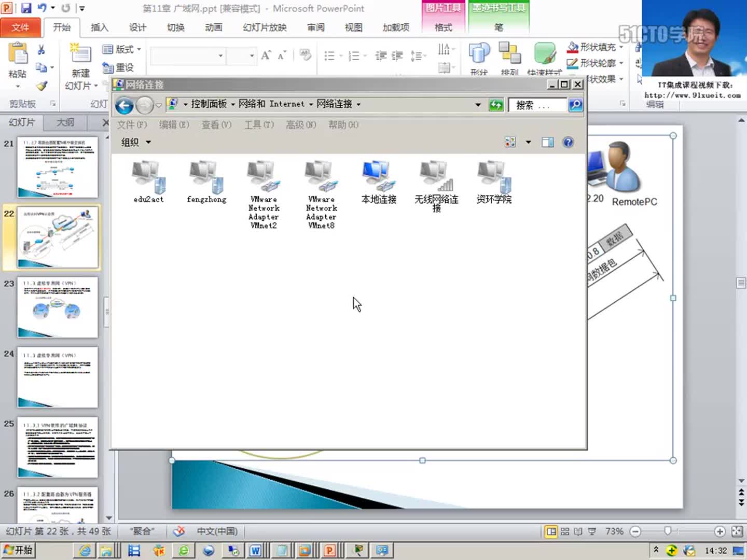Viewport: 747px width, 560px height.
Task: Click the 中文(中国) language indicator
Action: (x=217, y=531)
